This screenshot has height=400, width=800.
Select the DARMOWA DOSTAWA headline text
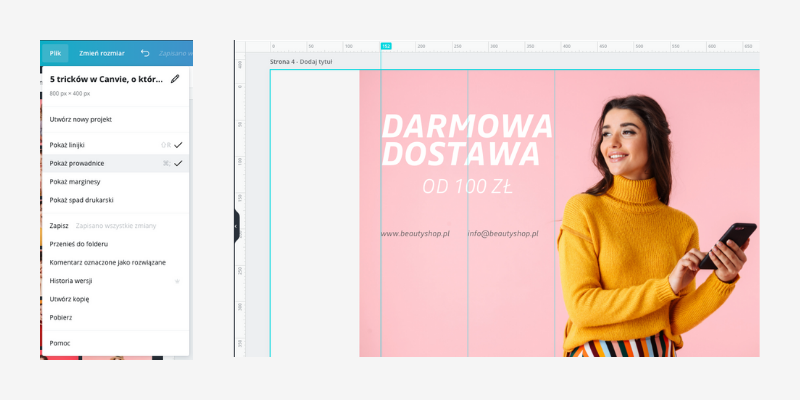coord(467,140)
